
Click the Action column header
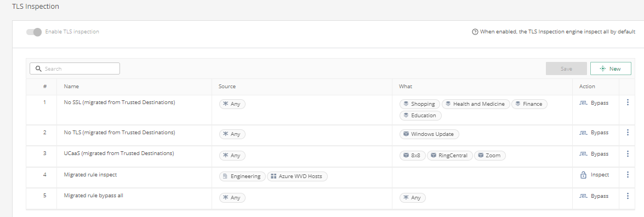click(587, 87)
